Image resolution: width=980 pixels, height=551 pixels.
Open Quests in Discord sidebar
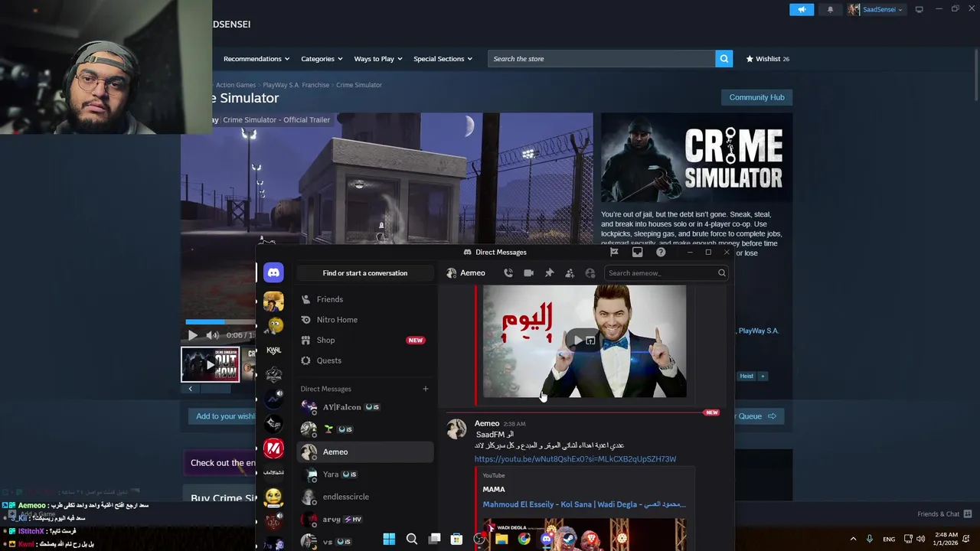tap(364, 360)
